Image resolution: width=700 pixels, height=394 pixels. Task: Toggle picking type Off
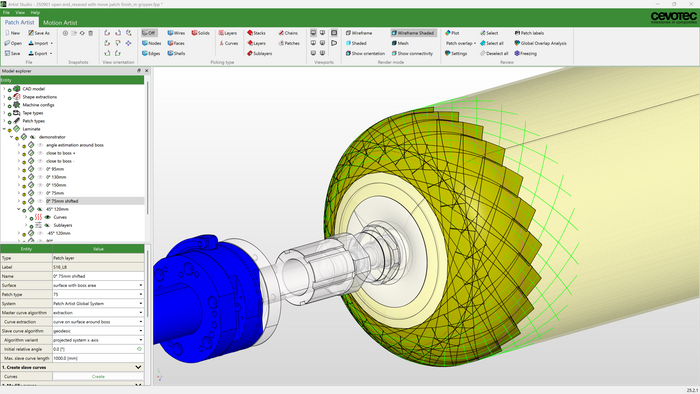(x=149, y=33)
